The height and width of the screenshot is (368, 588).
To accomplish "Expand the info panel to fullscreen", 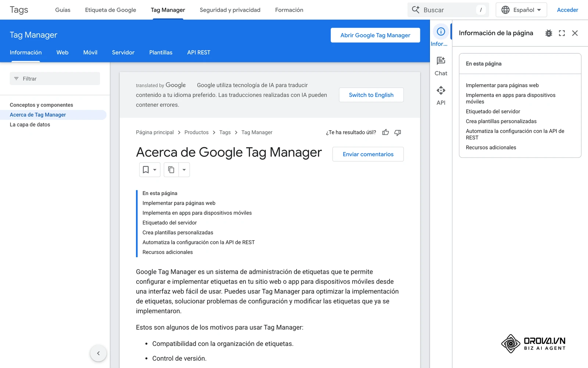I will point(562,33).
